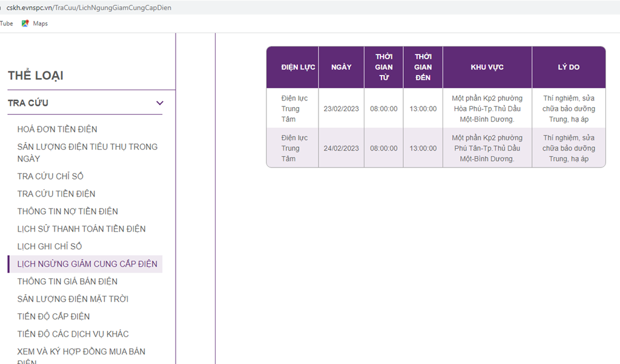Click the THỜI GIAN ĐẾN column header

(423, 67)
